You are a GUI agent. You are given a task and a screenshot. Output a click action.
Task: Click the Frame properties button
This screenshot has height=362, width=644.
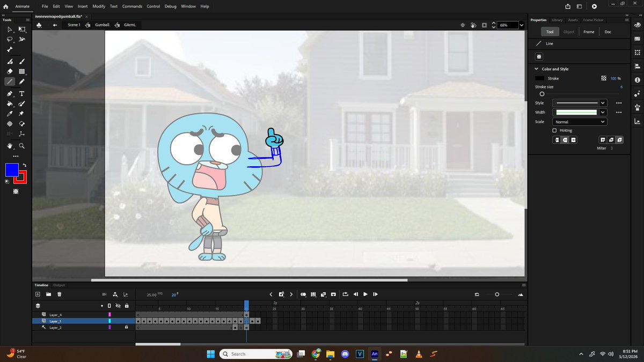[589, 32]
